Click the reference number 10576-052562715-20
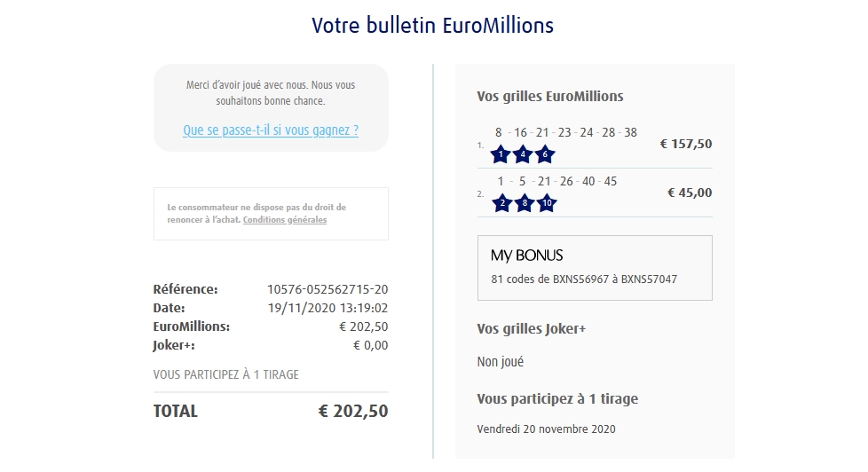 327,289
